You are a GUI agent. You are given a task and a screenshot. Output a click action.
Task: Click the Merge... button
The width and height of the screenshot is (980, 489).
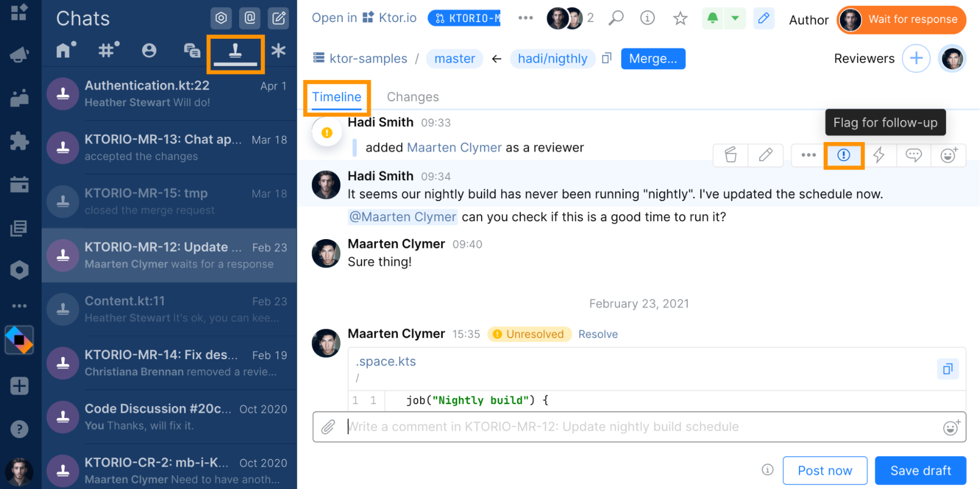653,58
